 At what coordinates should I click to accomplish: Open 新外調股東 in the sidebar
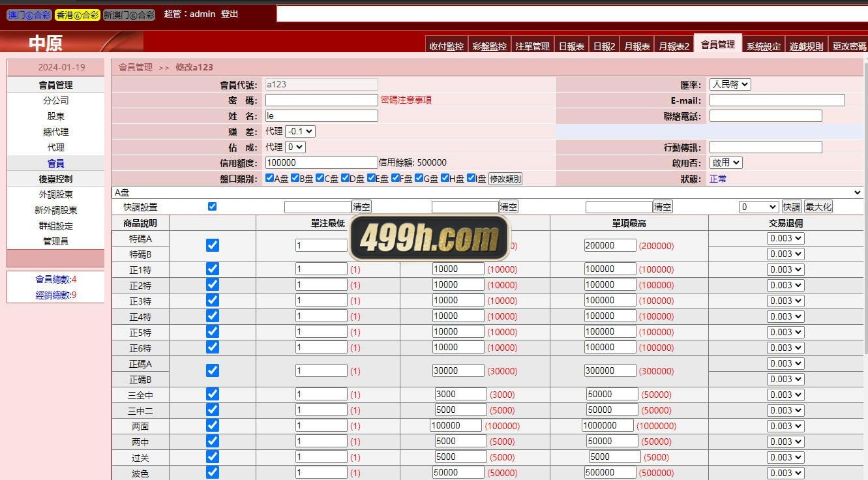click(55, 210)
